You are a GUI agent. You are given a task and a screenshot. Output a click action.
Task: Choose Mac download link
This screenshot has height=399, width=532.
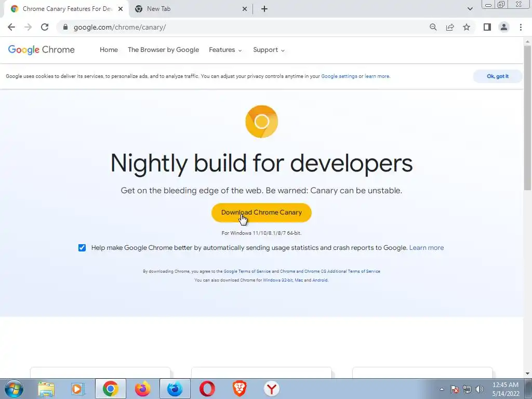(299, 280)
